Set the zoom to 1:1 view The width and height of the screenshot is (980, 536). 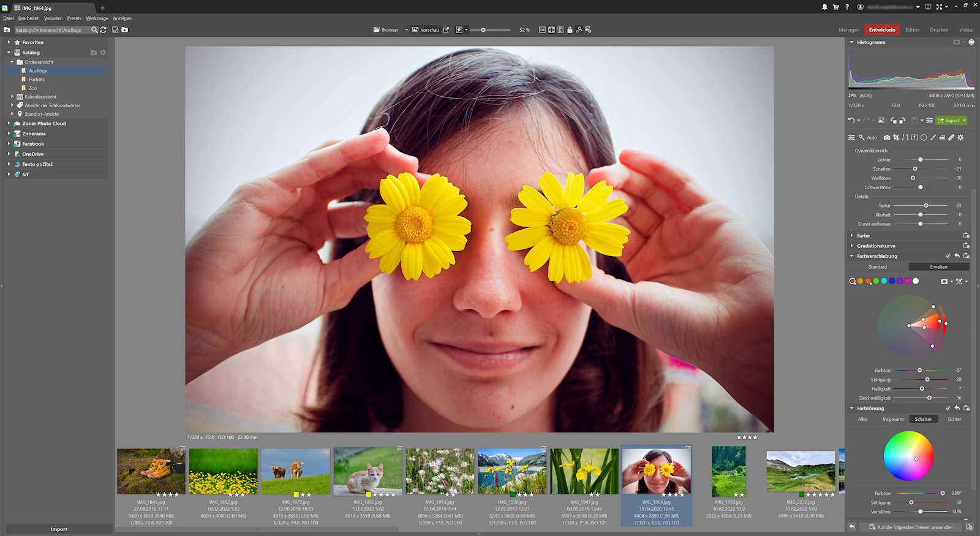pos(542,30)
